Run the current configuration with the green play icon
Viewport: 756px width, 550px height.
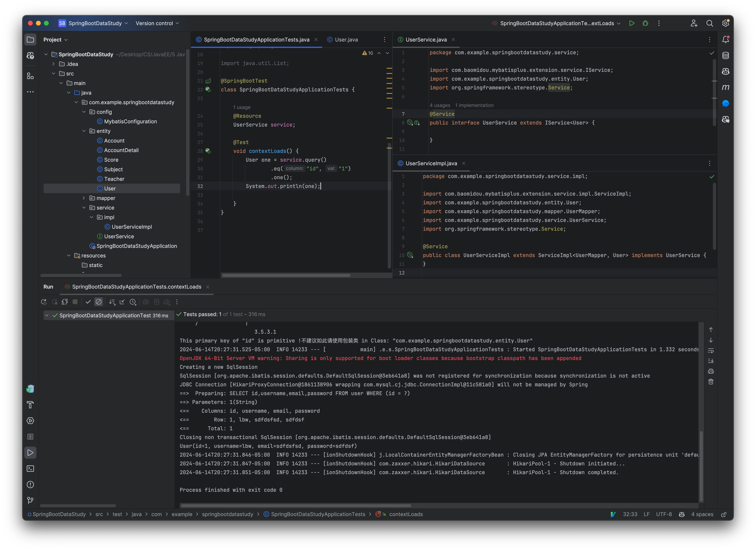pyautogui.click(x=632, y=23)
